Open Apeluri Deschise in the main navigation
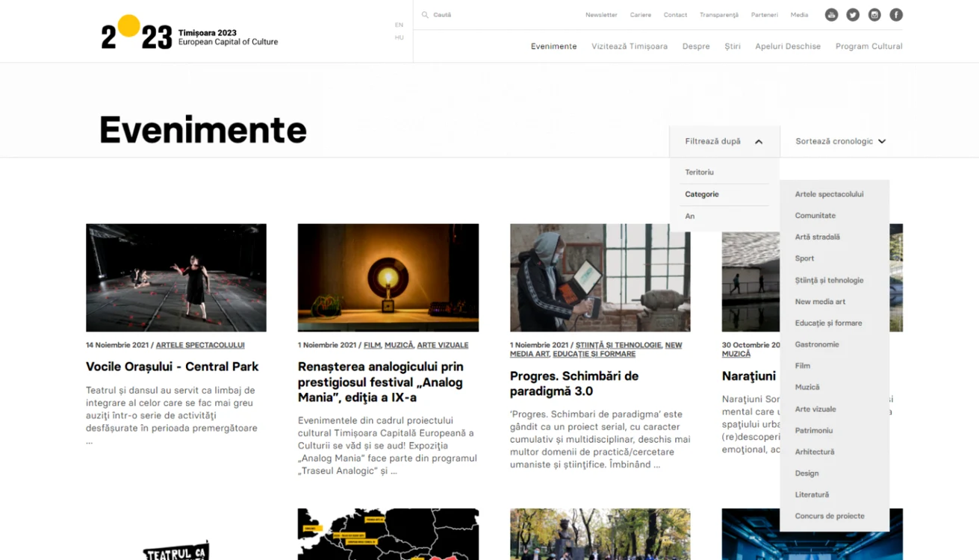The width and height of the screenshot is (979, 560). coord(788,46)
